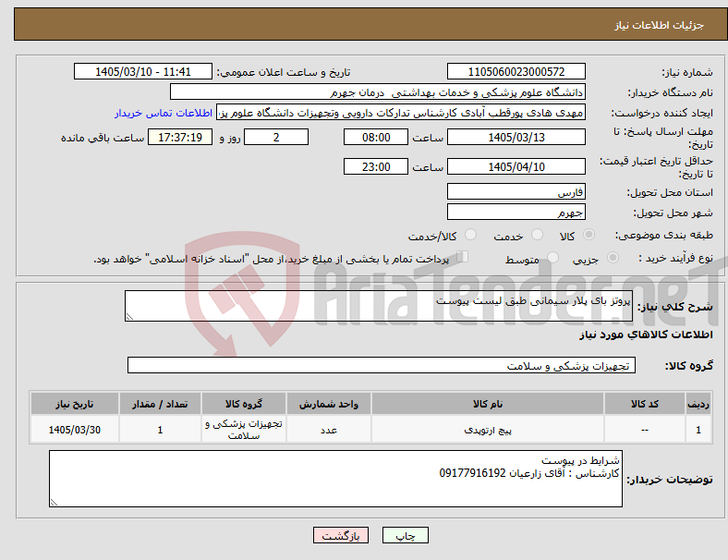This screenshot has height=560, width=728.
Task: Click the announcement date field 1405/03/10 - 11:41
Action: click(x=143, y=71)
